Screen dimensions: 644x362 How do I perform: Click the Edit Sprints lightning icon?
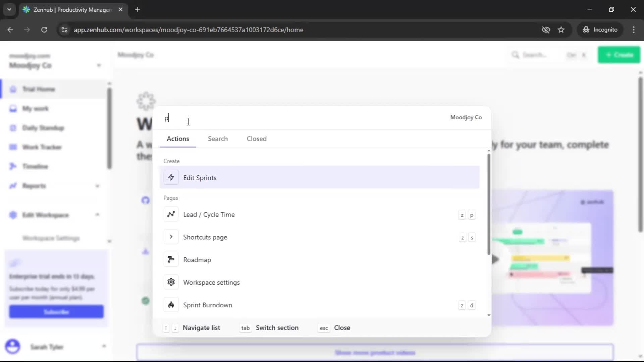pos(171,177)
